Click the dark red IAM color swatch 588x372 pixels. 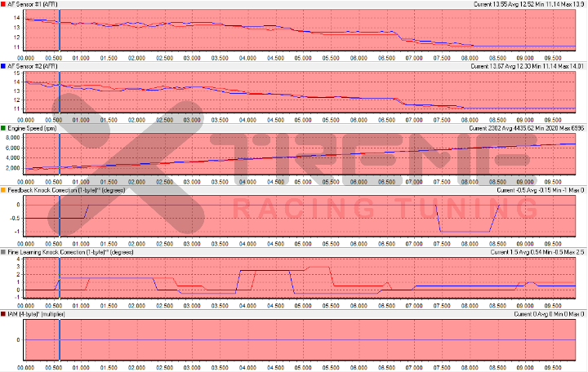click(x=3, y=313)
